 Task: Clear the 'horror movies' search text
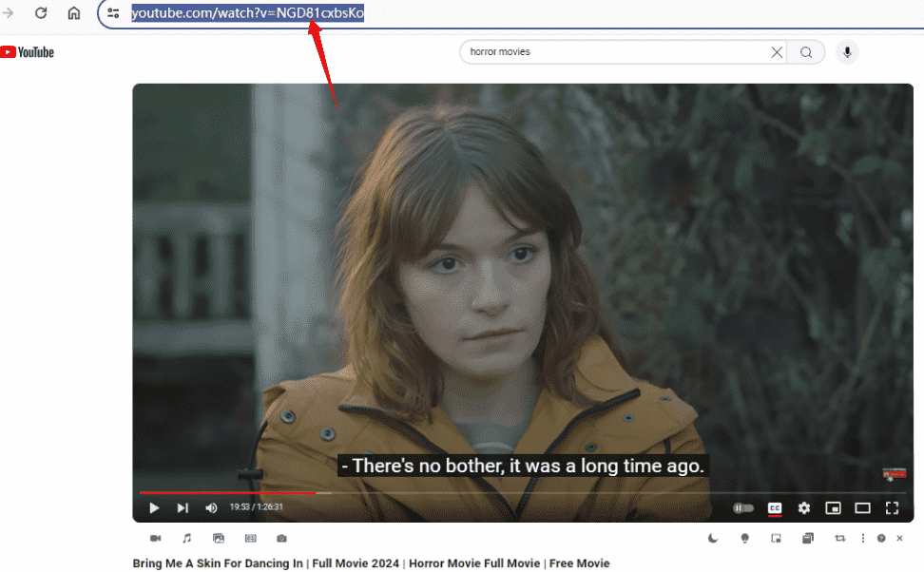tap(777, 52)
